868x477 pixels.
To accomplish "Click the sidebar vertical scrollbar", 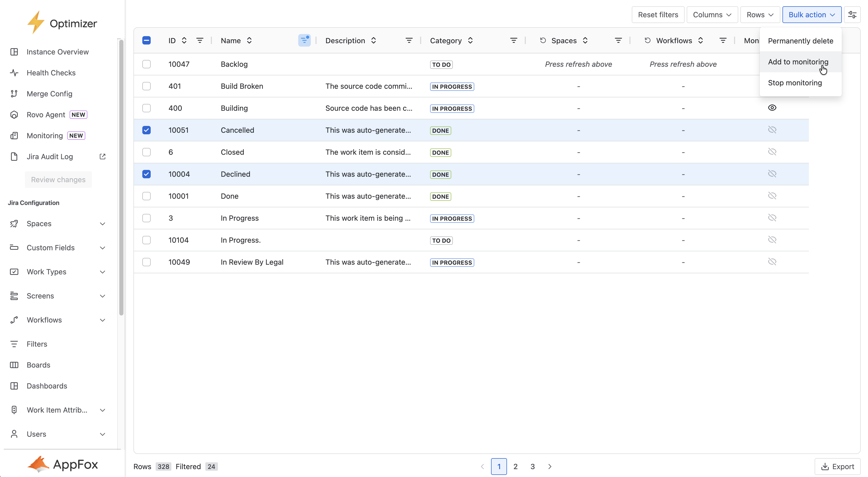I will (121, 178).
